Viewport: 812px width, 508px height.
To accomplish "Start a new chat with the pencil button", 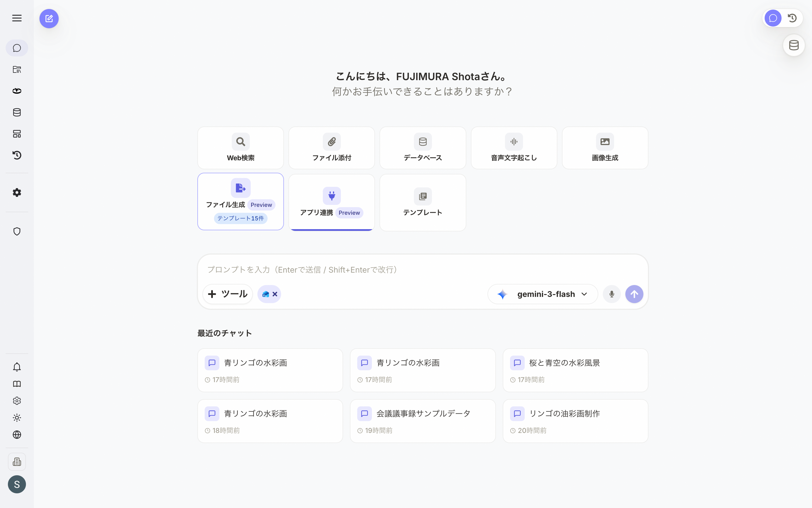I will point(49,18).
